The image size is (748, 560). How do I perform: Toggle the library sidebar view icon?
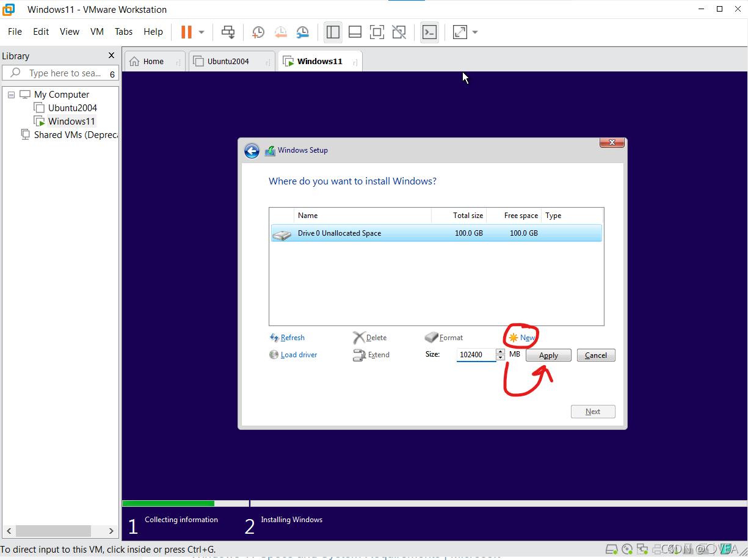coord(333,32)
